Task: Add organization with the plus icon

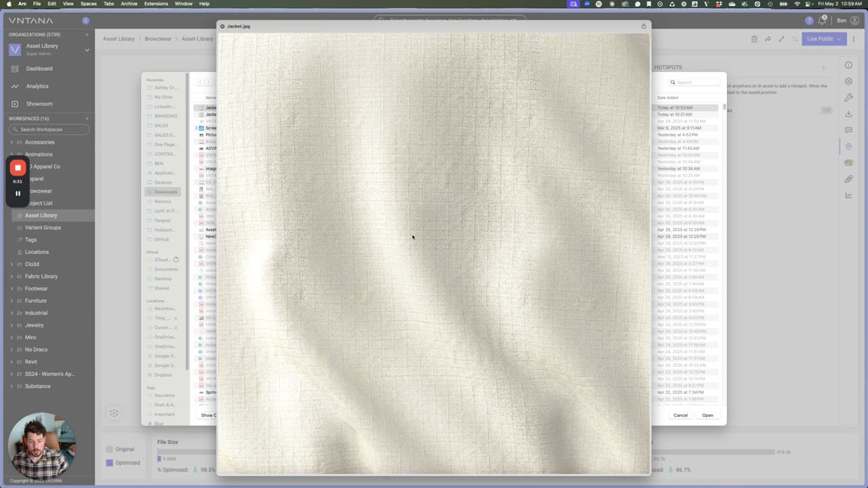Action: pyautogui.click(x=87, y=35)
